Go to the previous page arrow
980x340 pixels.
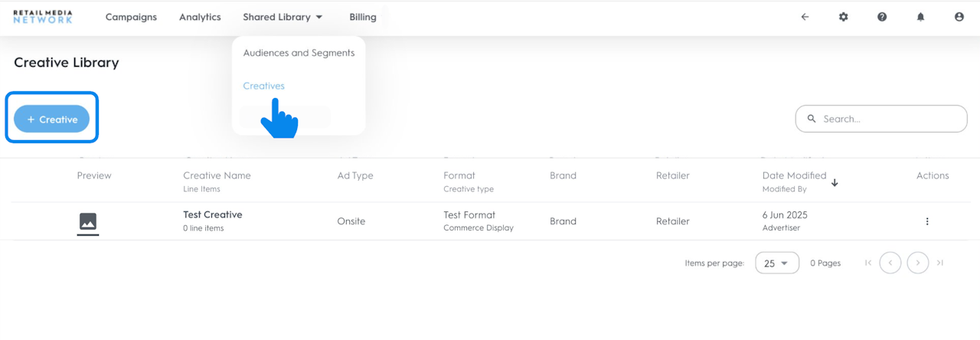tap(890, 263)
